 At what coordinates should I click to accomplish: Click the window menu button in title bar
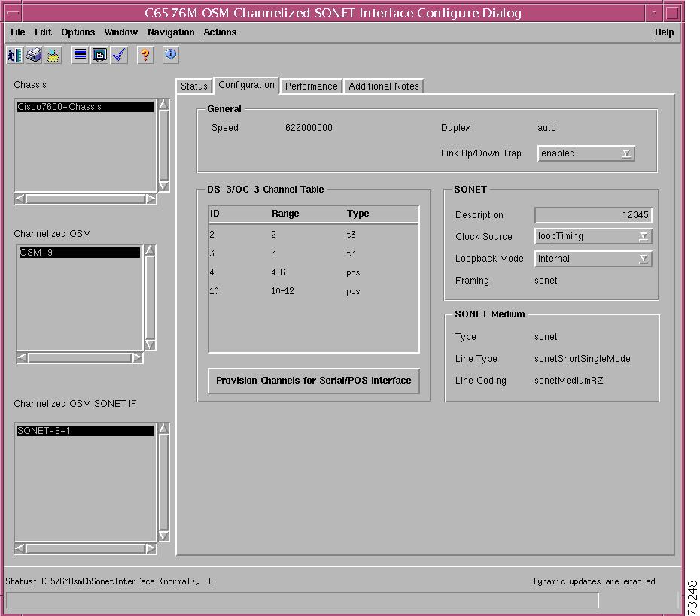(14, 13)
